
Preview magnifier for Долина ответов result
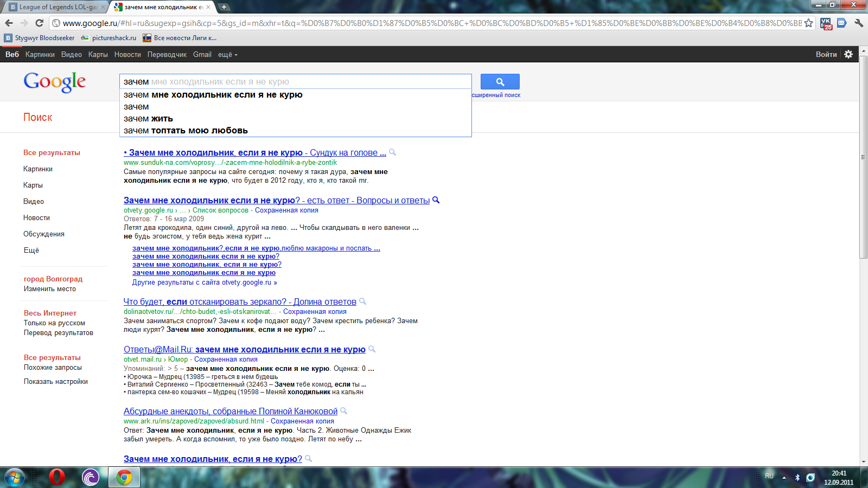363,301
